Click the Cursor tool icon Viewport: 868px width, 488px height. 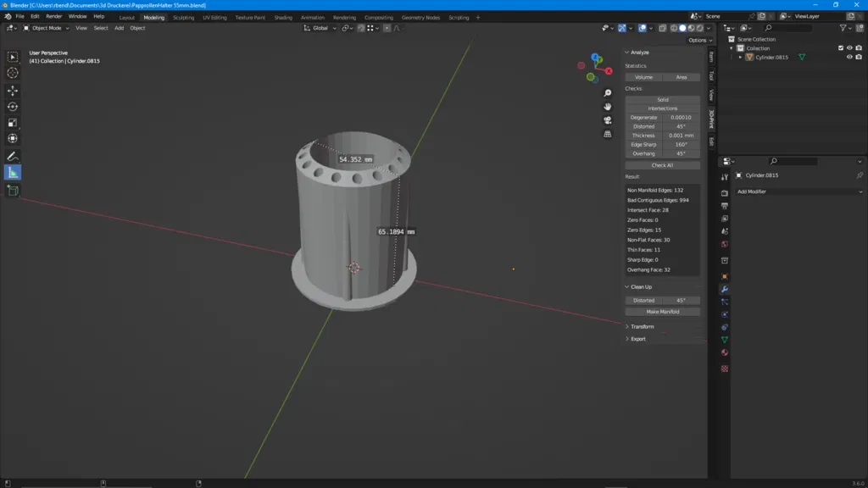click(x=13, y=73)
